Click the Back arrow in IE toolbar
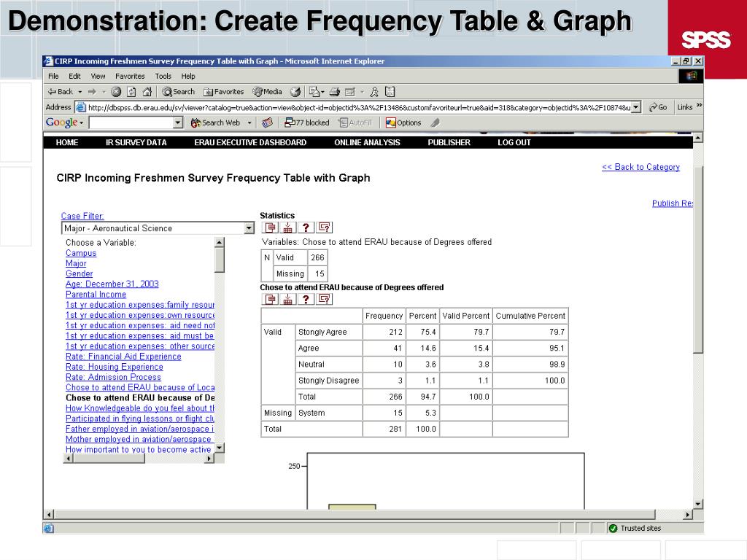747x560 pixels. click(60, 91)
